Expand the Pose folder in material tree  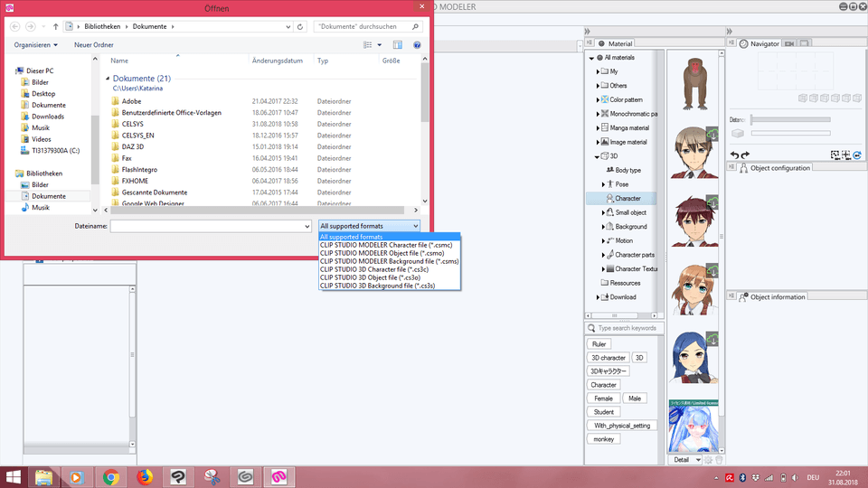(604, 183)
